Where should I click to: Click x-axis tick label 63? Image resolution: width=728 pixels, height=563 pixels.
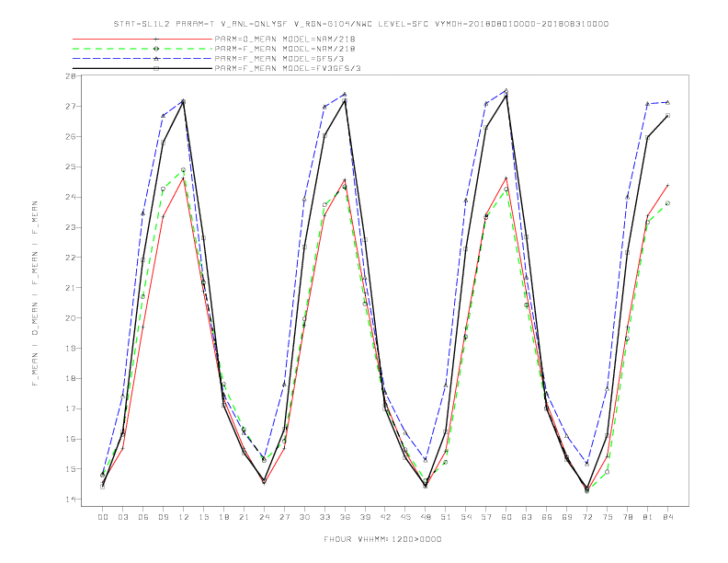coord(527,517)
